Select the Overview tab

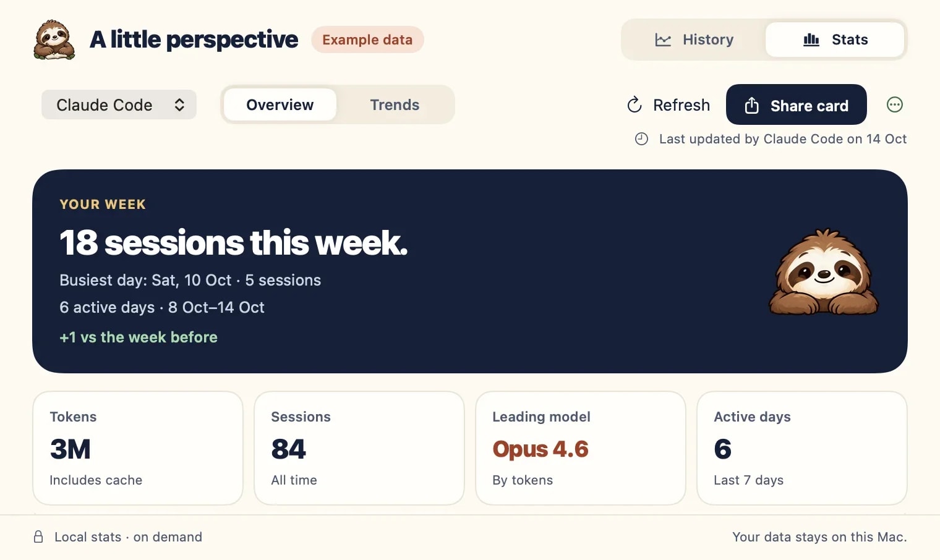(x=280, y=104)
